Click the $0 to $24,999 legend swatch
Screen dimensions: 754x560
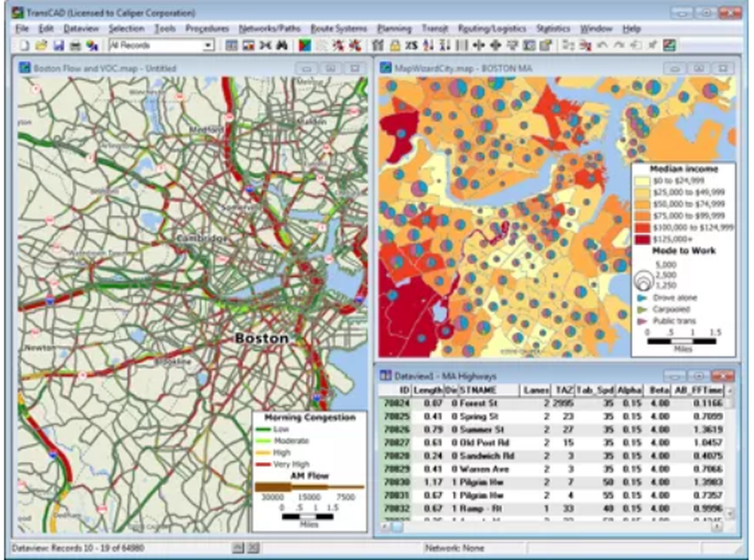[x=642, y=181]
